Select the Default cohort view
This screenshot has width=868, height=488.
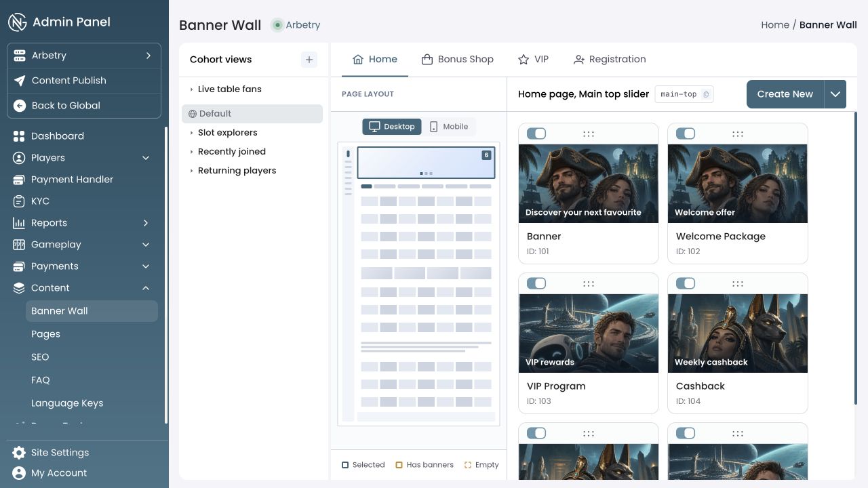(252, 114)
